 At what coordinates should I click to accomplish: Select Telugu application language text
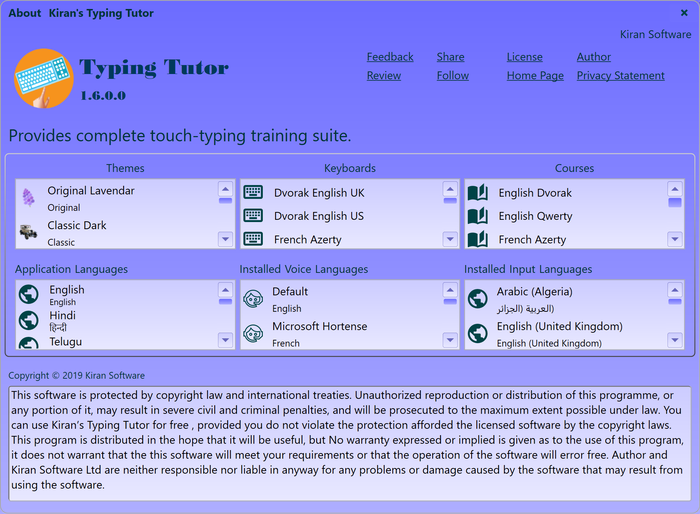tap(66, 341)
